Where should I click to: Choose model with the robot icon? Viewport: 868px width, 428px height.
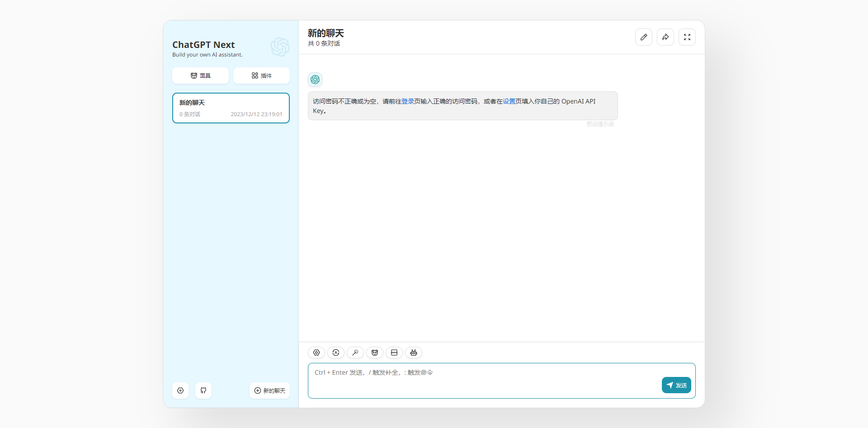[x=414, y=353]
